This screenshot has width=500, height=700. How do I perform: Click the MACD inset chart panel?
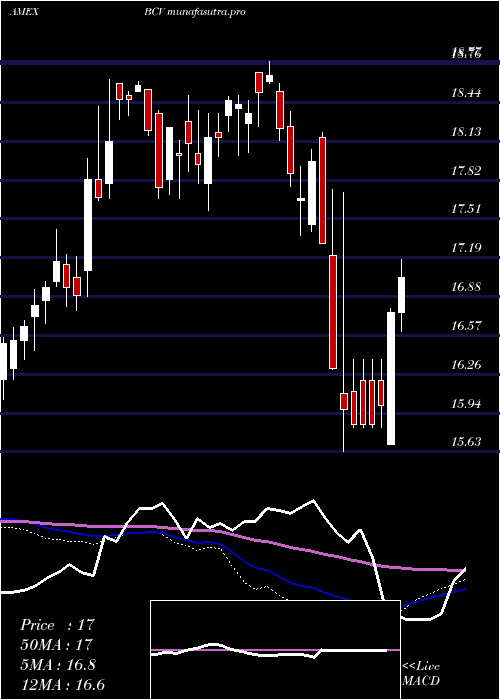click(275, 650)
